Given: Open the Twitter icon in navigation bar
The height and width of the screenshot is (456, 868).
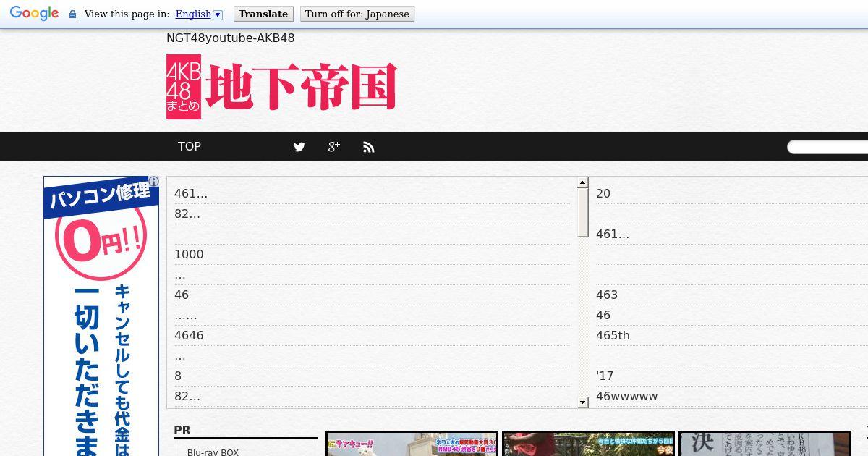Looking at the screenshot, I should [x=299, y=147].
